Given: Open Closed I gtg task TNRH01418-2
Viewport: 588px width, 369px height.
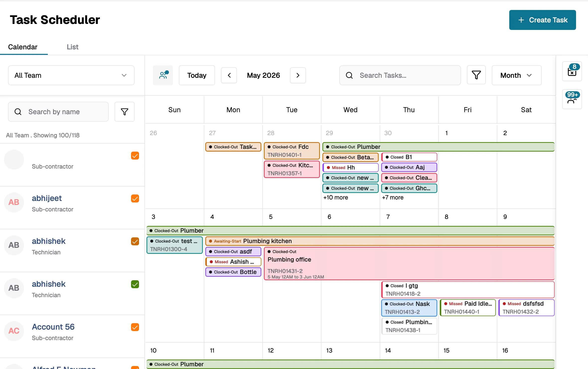Looking at the screenshot, I should (468, 290).
